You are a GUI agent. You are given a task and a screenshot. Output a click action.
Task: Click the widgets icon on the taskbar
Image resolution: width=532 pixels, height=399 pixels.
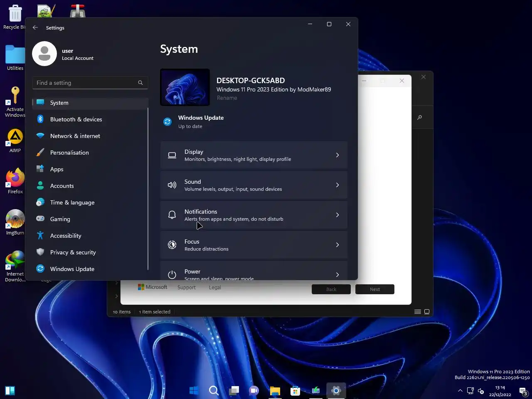click(x=10, y=391)
